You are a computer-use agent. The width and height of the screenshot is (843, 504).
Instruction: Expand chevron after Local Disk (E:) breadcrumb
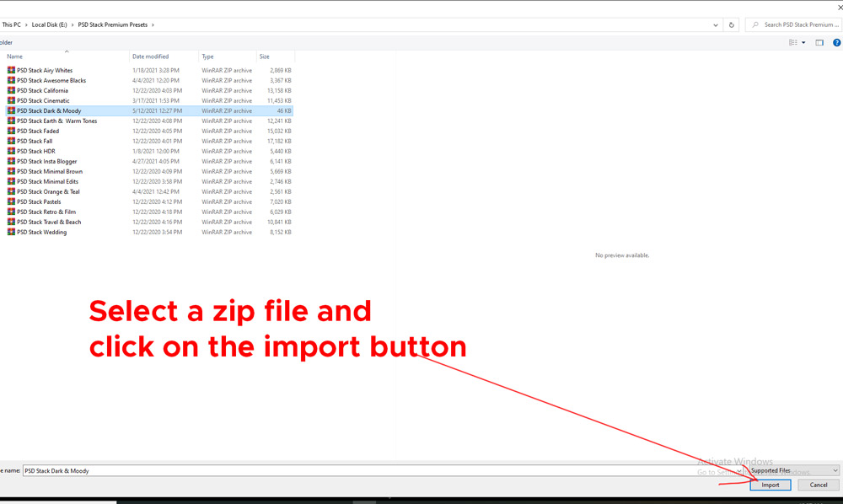(72, 24)
